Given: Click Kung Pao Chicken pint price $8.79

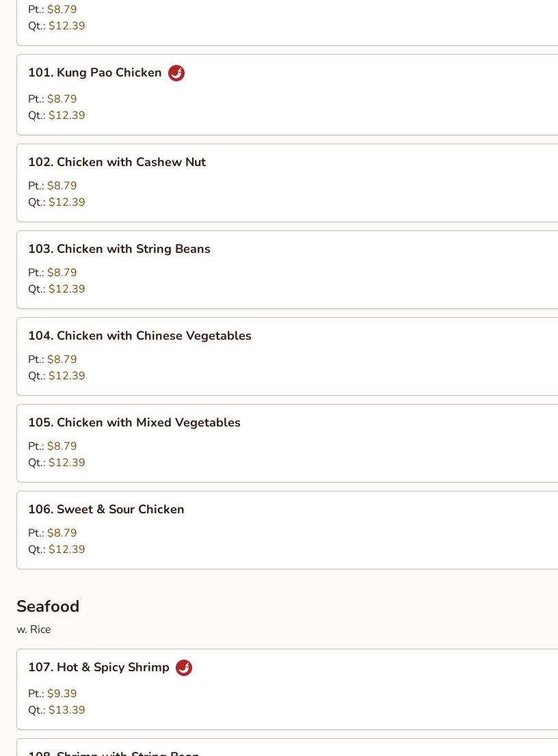Looking at the screenshot, I should (x=62, y=99).
